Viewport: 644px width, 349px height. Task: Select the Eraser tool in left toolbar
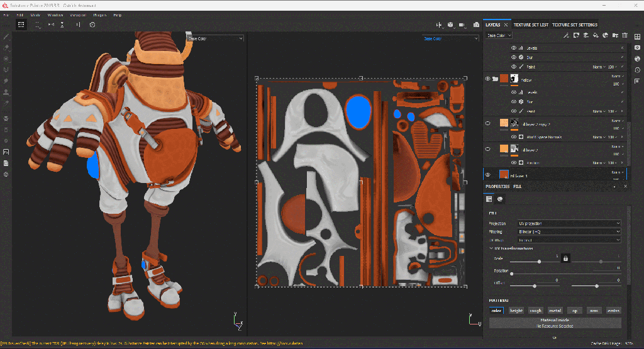[6, 48]
